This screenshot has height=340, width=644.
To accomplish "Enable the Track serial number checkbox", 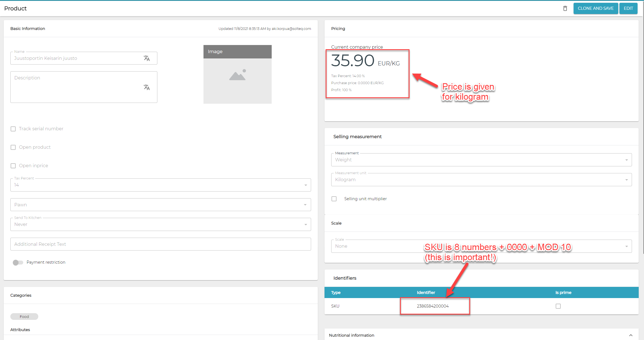I will coord(13,129).
